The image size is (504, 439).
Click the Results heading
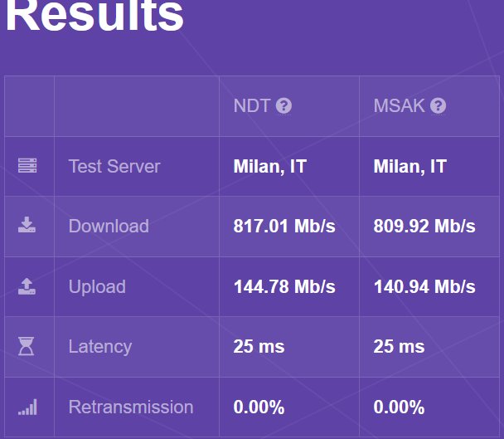[94, 17]
